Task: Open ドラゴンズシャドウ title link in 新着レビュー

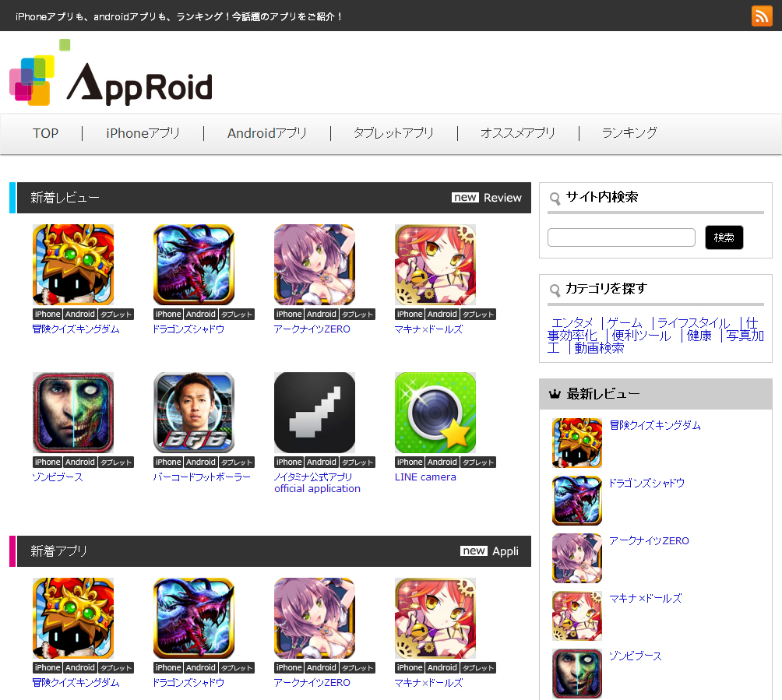Action: click(189, 329)
